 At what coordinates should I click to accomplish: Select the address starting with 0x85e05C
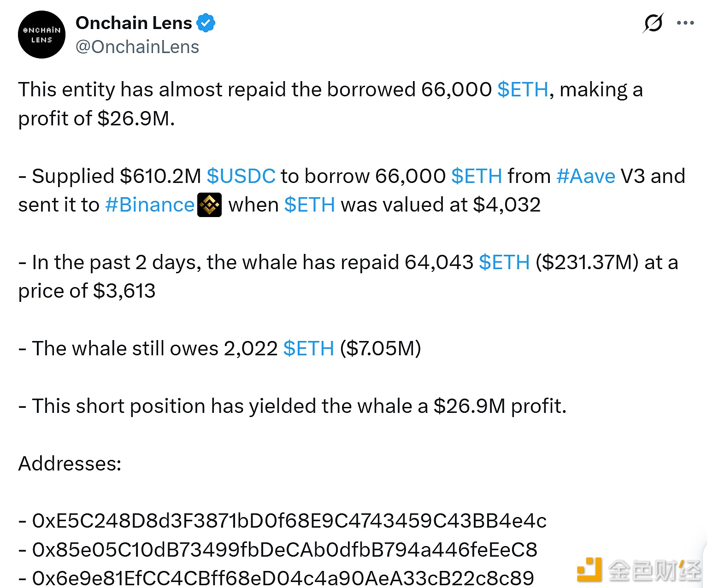[x=277, y=550]
